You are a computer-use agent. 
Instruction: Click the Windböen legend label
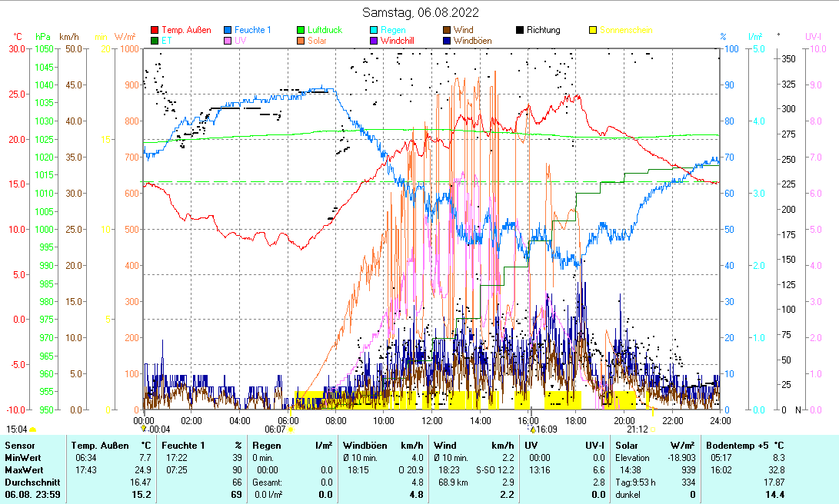click(x=472, y=41)
